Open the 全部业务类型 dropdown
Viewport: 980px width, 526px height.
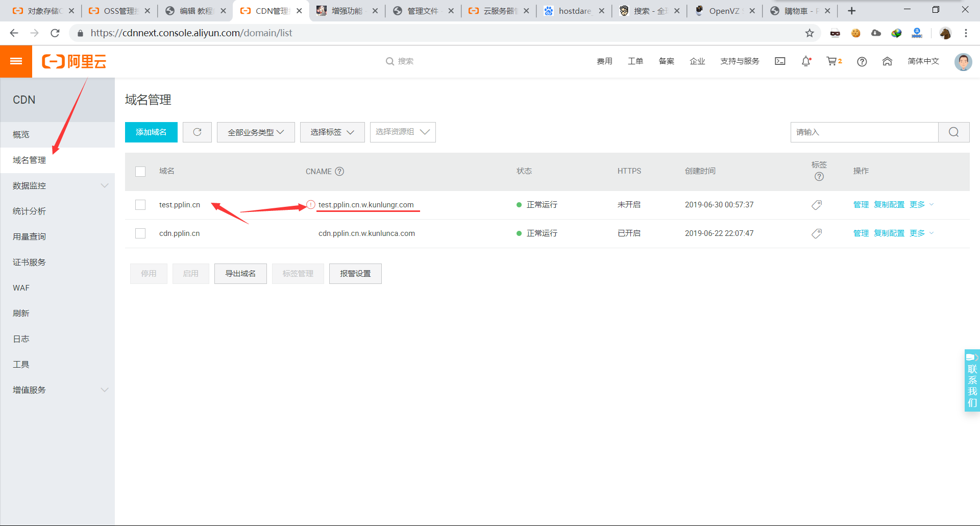pos(255,132)
